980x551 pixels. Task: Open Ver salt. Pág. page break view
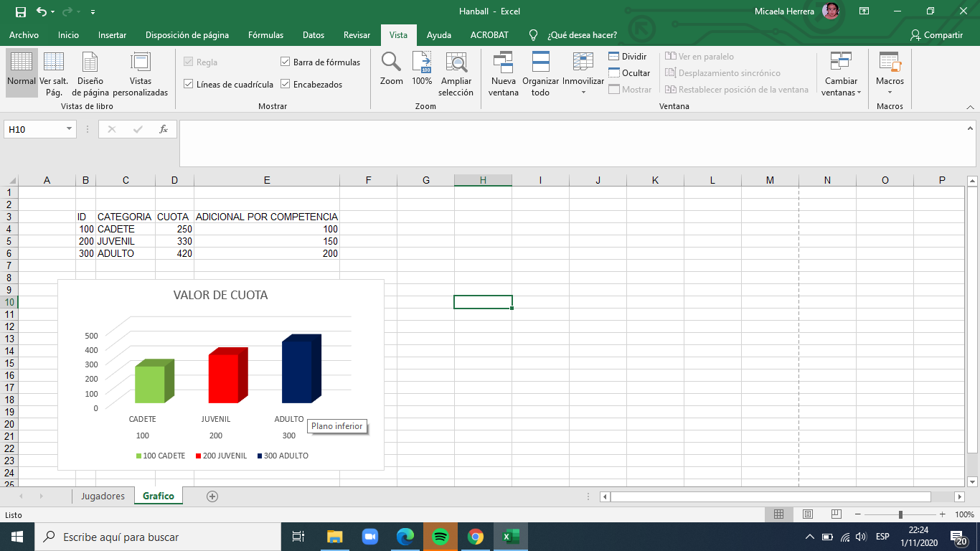point(54,73)
